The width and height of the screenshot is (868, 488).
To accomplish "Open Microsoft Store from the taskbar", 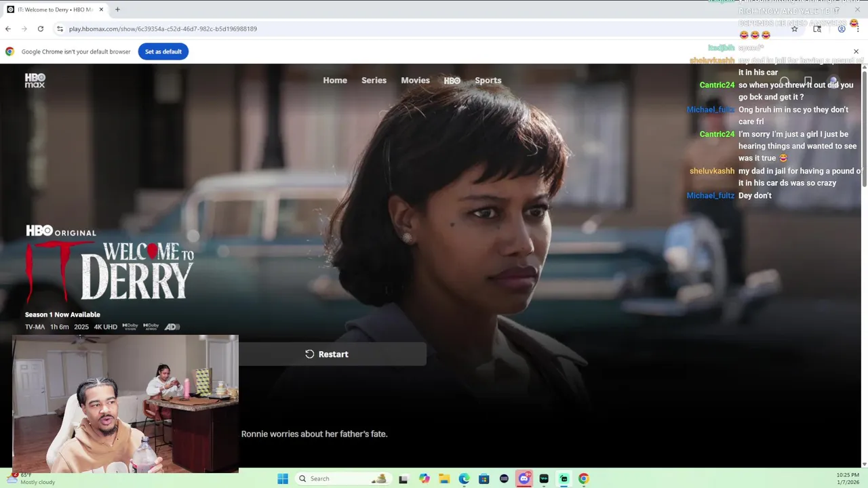I will [x=484, y=479].
